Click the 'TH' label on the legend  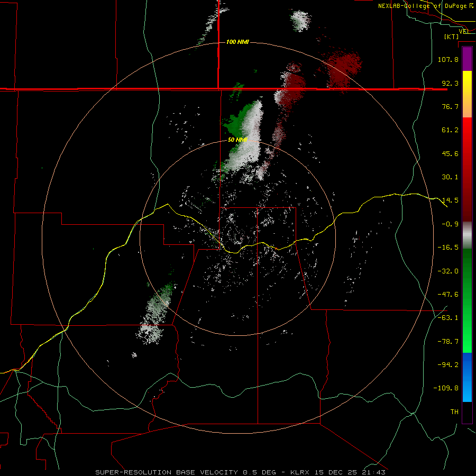(454, 412)
